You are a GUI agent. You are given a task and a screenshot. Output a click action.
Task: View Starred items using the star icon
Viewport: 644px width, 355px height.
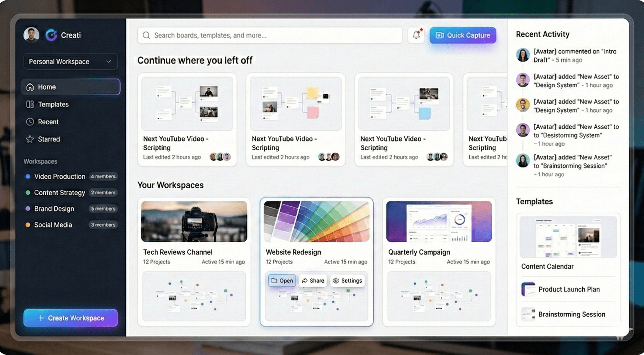pos(30,139)
